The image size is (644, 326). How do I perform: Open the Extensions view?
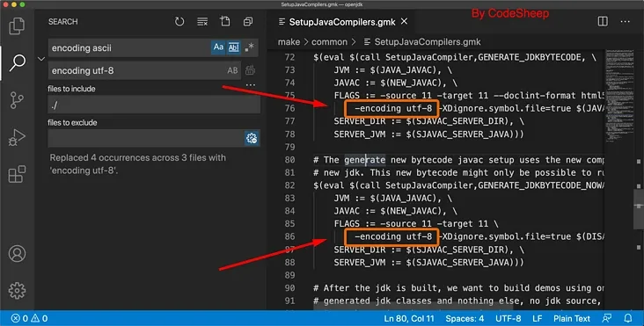coord(17,174)
